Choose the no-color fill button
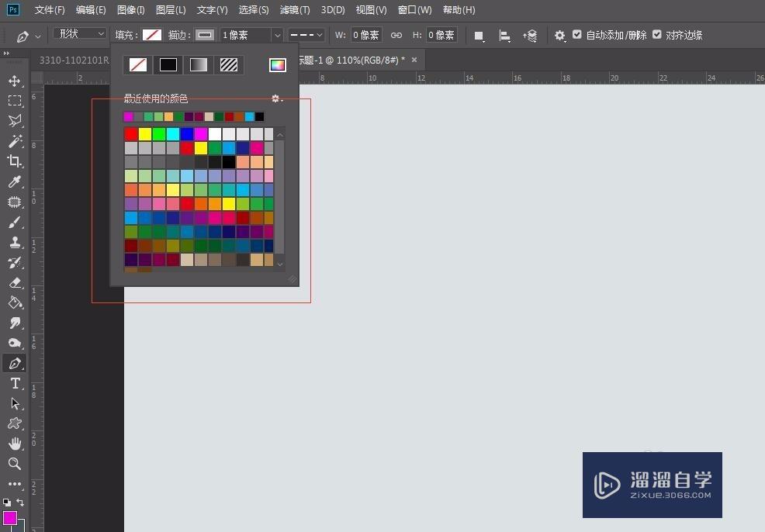Screen dimensions: 765x532 coord(137,65)
